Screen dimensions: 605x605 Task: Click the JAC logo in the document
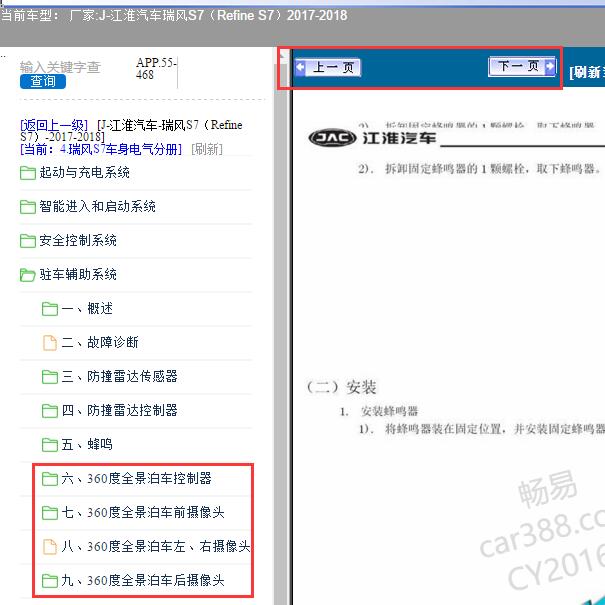[332, 138]
